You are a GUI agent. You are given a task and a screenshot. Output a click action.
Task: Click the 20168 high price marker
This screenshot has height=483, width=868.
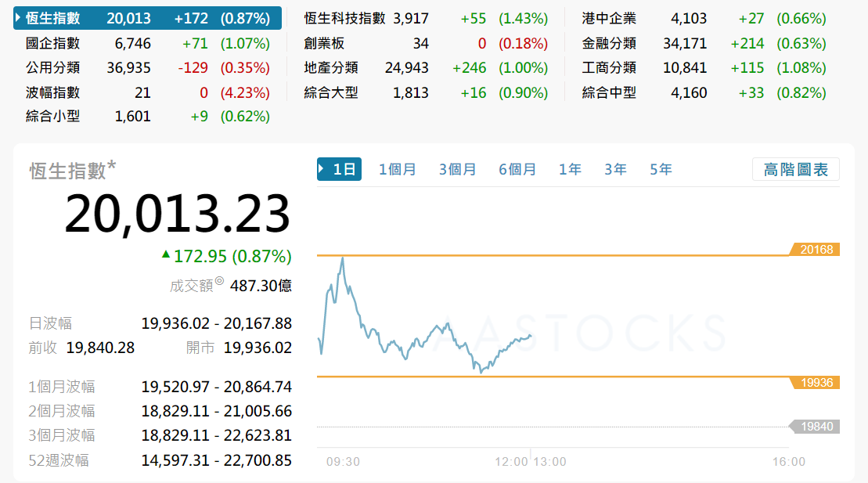(x=817, y=249)
